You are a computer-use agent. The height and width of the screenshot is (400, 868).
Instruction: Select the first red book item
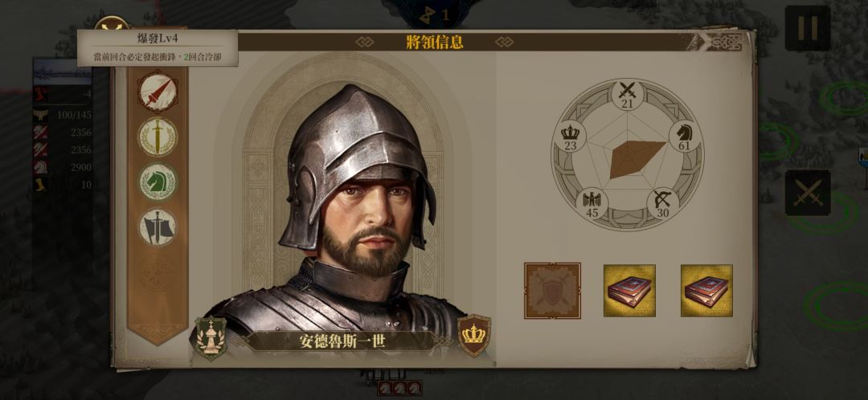click(x=629, y=291)
